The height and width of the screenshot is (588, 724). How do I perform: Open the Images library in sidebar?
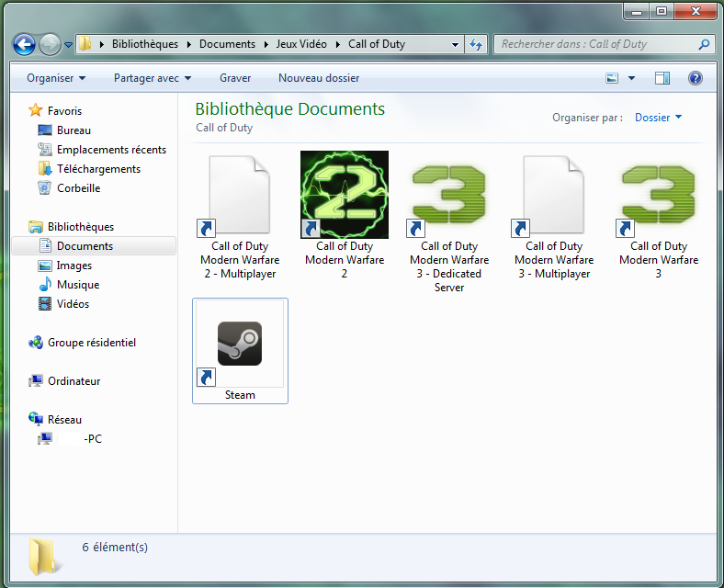click(x=74, y=266)
